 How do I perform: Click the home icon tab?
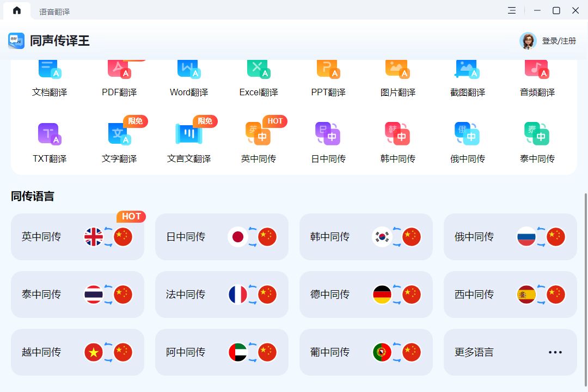[17, 10]
